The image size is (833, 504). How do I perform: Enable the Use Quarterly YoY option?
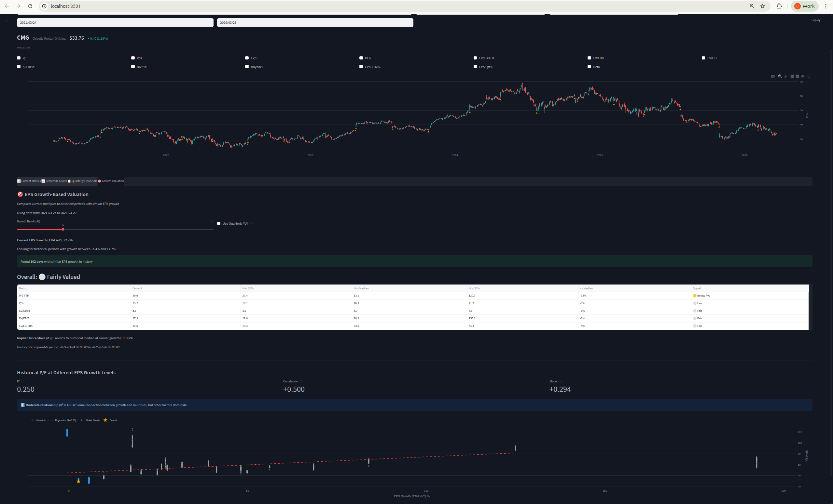pos(219,223)
